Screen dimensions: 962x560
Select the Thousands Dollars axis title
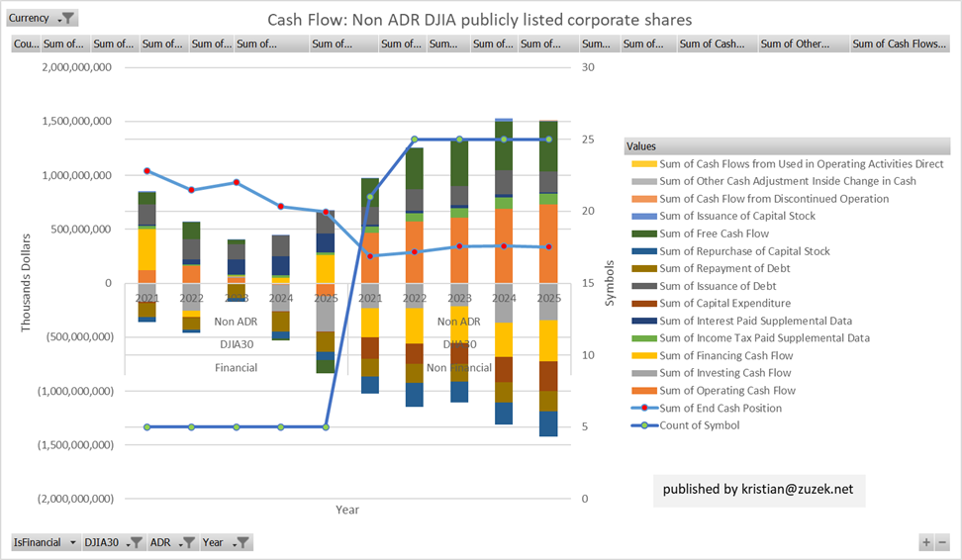click(x=29, y=282)
